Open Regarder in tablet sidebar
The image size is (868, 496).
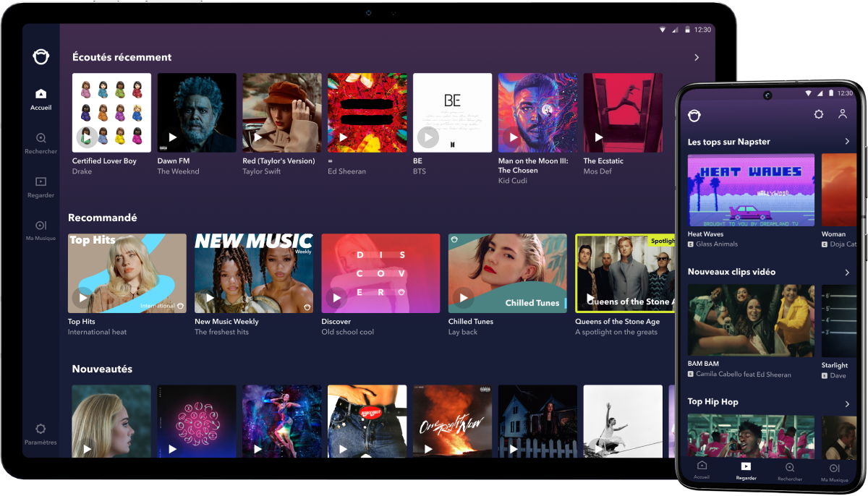tap(41, 187)
